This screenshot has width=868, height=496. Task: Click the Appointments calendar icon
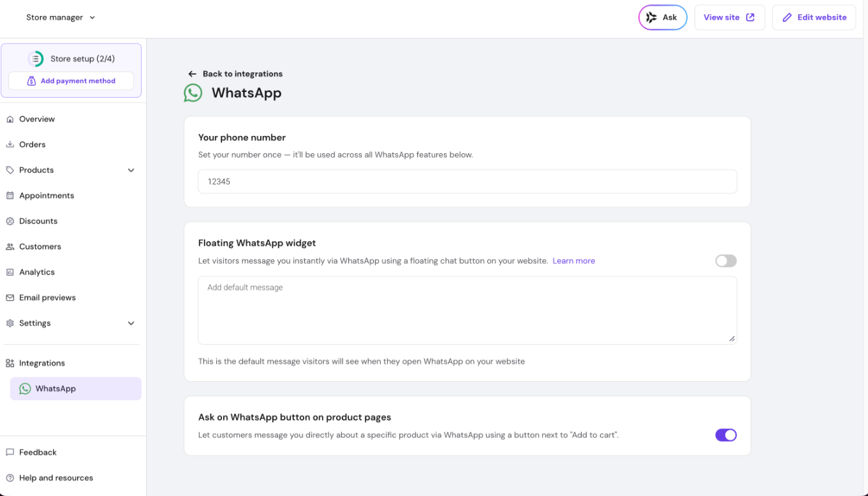click(x=10, y=196)
